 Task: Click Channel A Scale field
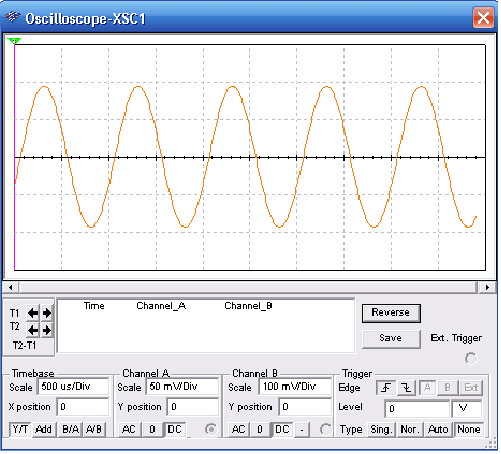pos(182,387)
